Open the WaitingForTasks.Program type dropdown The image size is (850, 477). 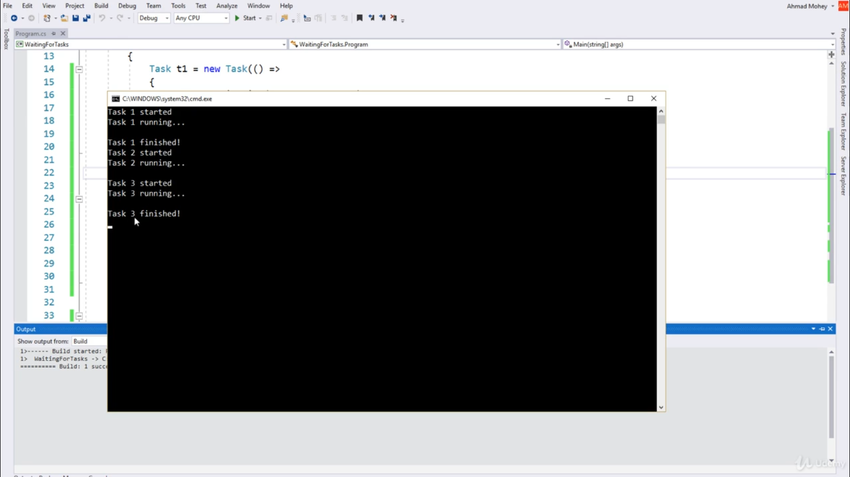[425, 44]
